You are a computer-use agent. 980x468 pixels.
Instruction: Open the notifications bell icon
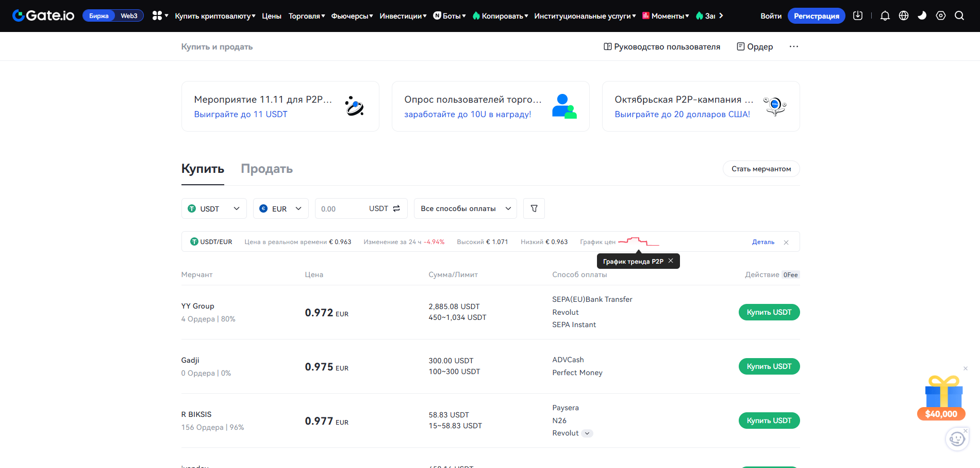885,16
